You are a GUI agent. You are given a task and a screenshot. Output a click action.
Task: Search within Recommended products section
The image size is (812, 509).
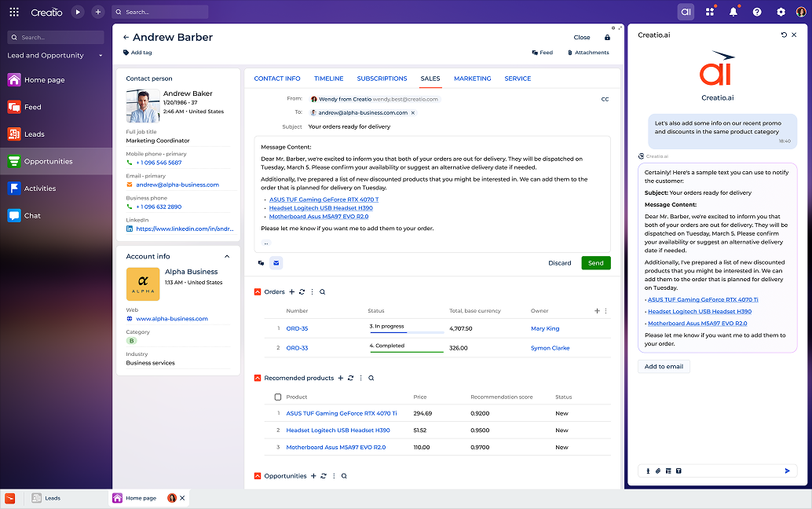pos(371,378)
